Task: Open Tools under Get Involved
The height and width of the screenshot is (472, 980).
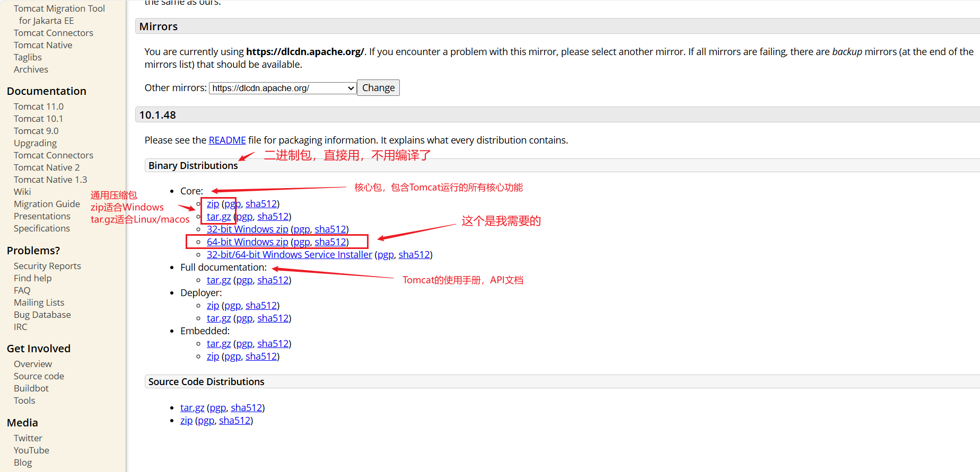Action: 24,400
